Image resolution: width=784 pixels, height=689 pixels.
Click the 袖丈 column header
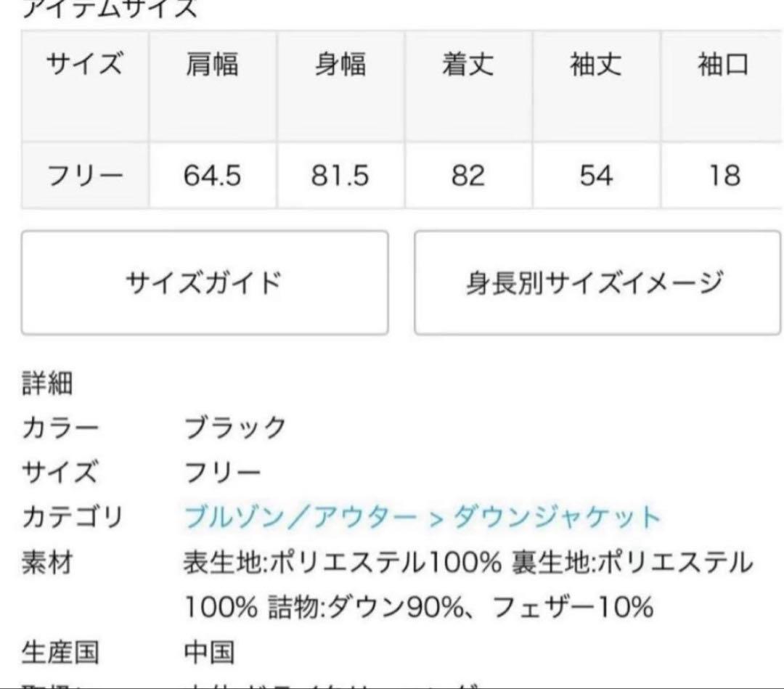[595, 67]
